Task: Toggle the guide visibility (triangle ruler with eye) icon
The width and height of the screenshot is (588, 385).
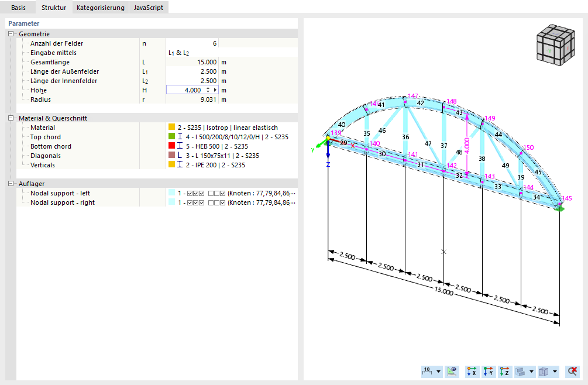Action: pos(452,372)
